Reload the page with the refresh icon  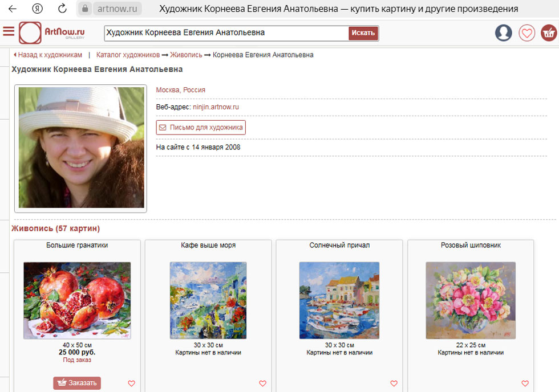tap(62, 9)
